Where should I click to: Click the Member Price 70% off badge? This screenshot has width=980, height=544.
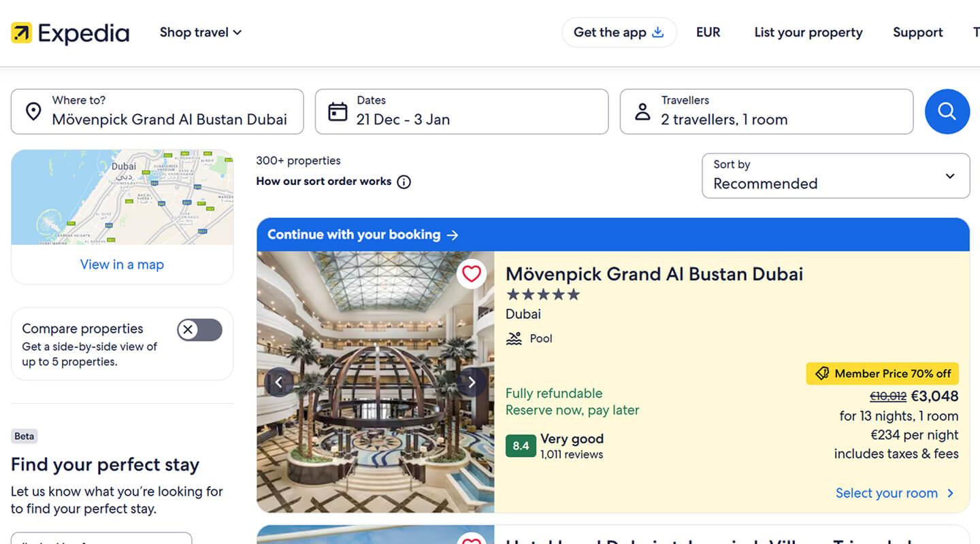pyautogui.click(x=883, y=373)
